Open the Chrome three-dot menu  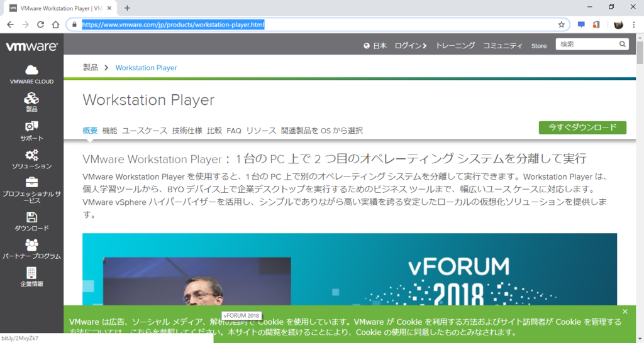(634, 24)
